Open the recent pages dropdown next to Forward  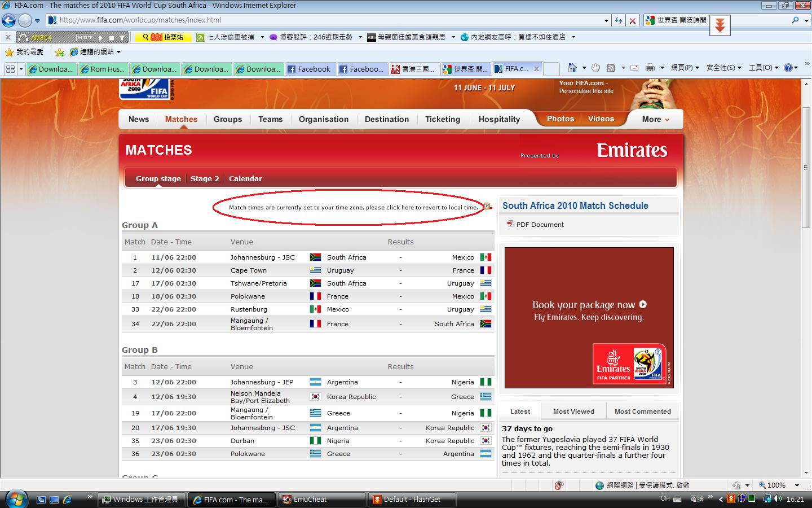(x=37, y=21)
